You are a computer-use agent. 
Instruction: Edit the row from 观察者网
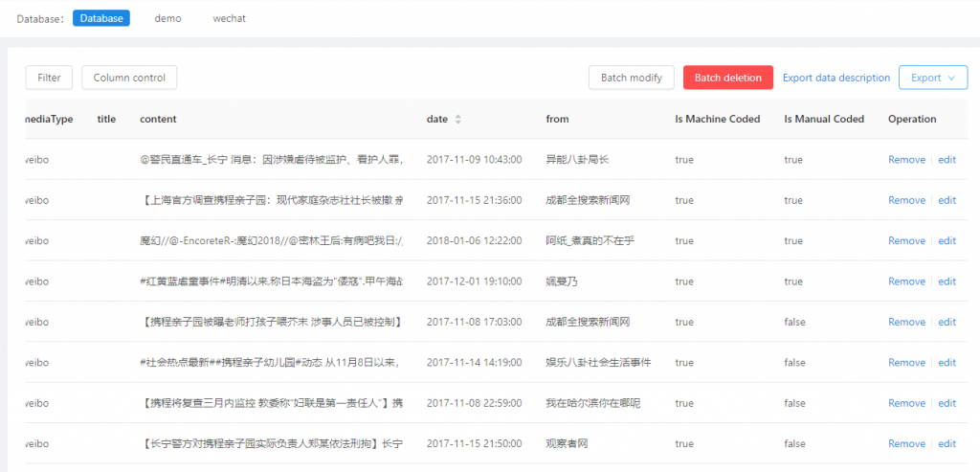[947, 443]
